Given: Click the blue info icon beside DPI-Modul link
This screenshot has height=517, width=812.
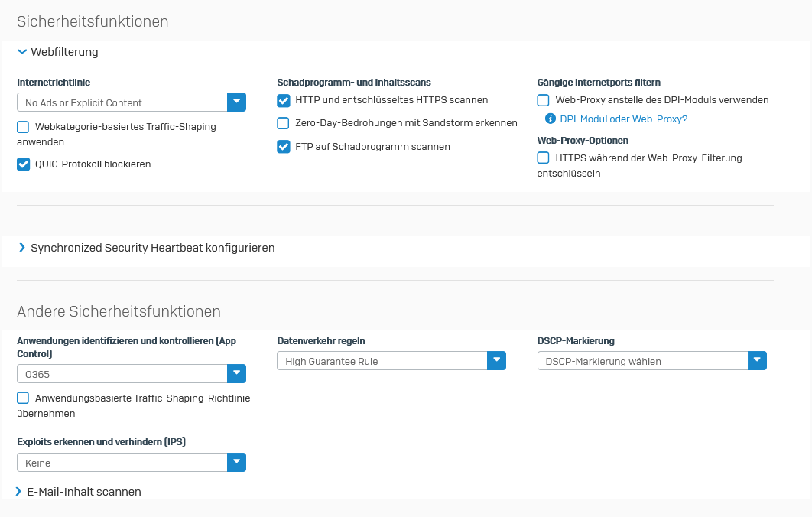Looking at the screenshot, I should tap(550, 119).
